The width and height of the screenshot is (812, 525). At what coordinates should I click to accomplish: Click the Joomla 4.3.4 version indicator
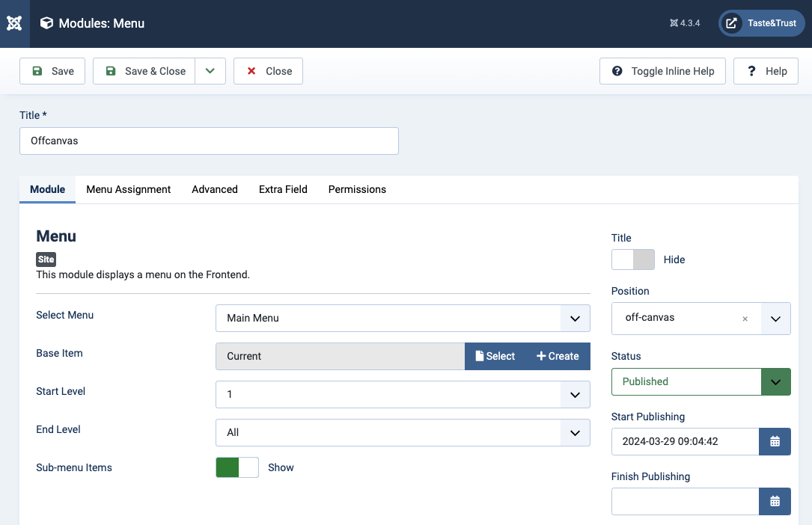685,23
